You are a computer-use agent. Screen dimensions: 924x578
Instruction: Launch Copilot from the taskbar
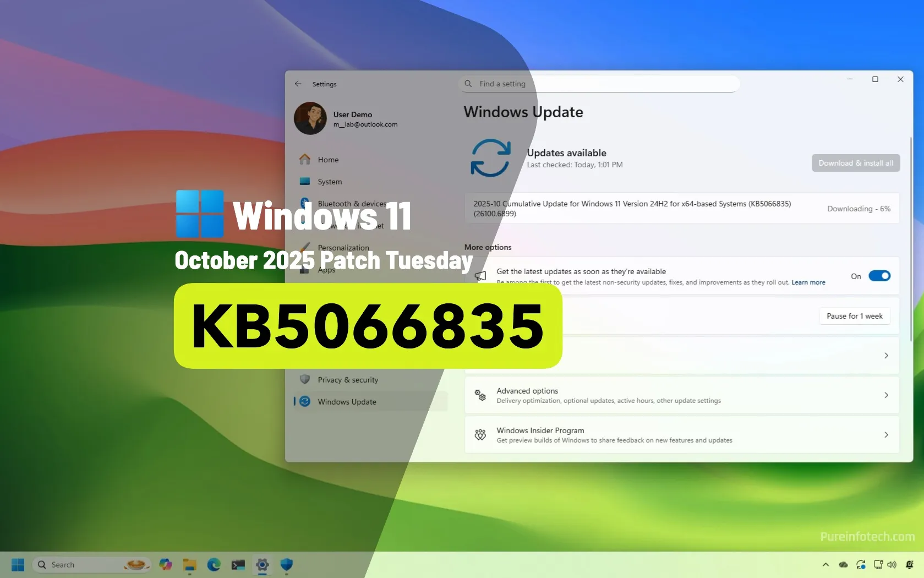point(166,564)
